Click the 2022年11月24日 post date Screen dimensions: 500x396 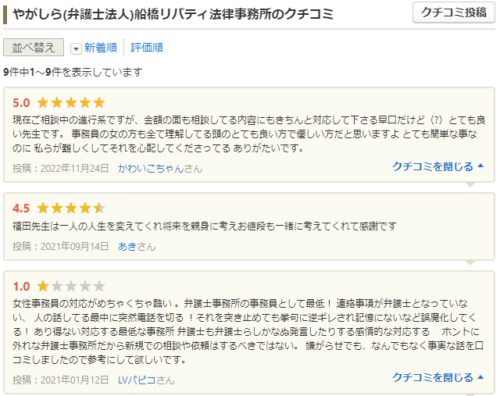click(75, 169)
